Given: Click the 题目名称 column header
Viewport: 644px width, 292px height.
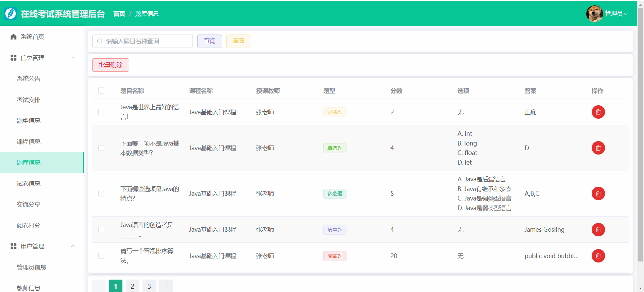Looking at the screenshot, I should pyautogui.click(x=132, y=91).
